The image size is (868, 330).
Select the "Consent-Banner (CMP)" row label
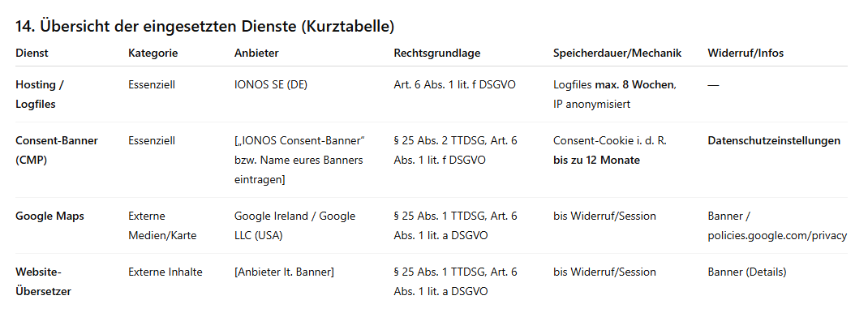tap(57, 150)
